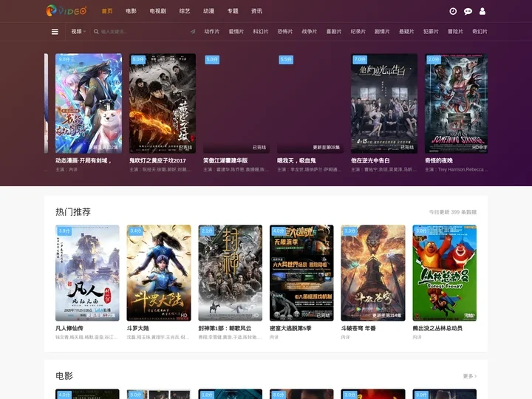Open the 综艺 navigation tab
This screenshot has height=399, width=532.
click(185, 11)
